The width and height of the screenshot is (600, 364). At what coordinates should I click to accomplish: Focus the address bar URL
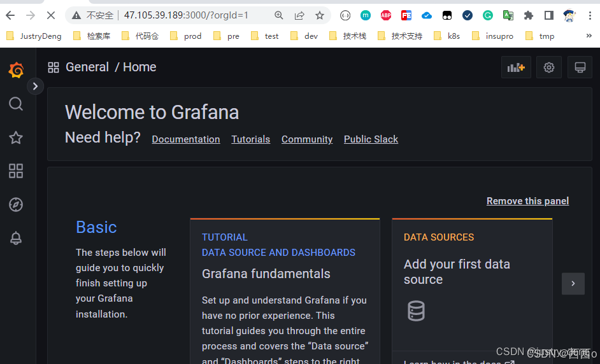(x=186, y=15)
